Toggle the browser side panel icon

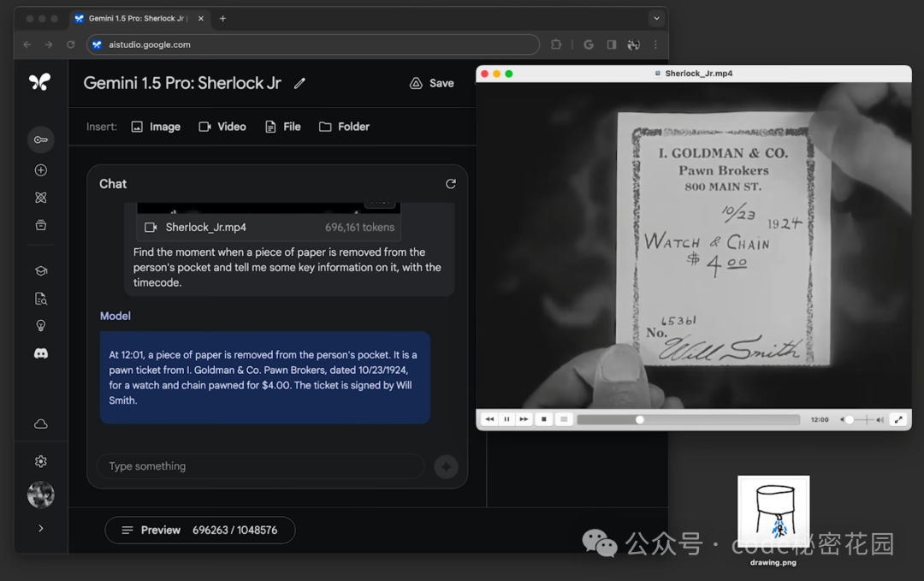[612, 44]
